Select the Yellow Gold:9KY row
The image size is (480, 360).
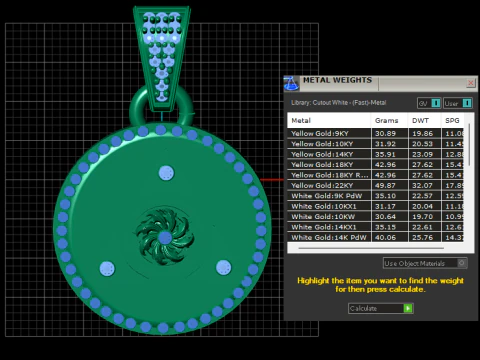375,133
